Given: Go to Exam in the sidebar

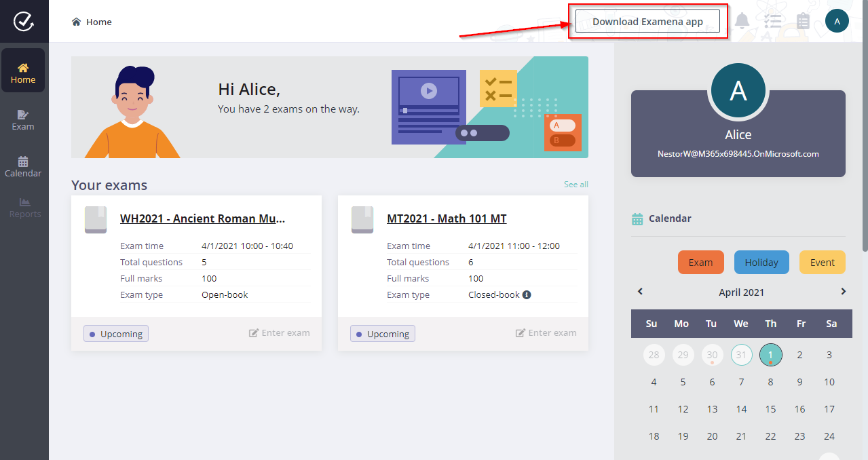Looking at the screenshot, I should [x=23, y=119].
